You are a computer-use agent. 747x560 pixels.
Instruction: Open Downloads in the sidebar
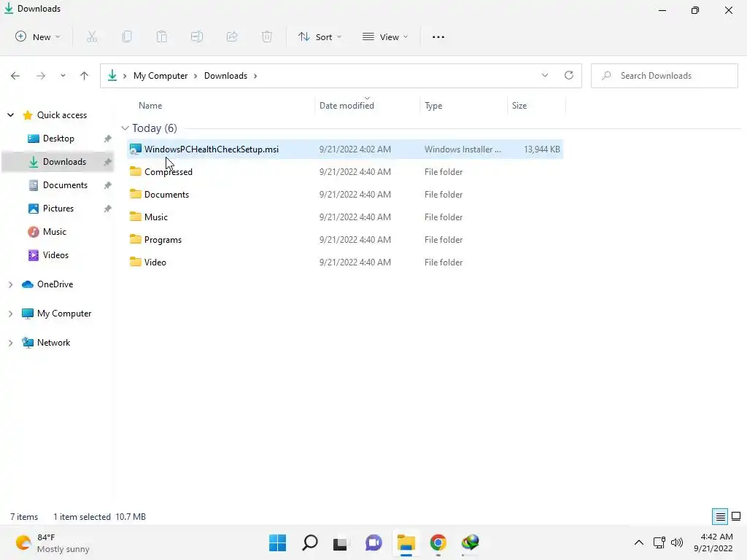tap(64, 162)
